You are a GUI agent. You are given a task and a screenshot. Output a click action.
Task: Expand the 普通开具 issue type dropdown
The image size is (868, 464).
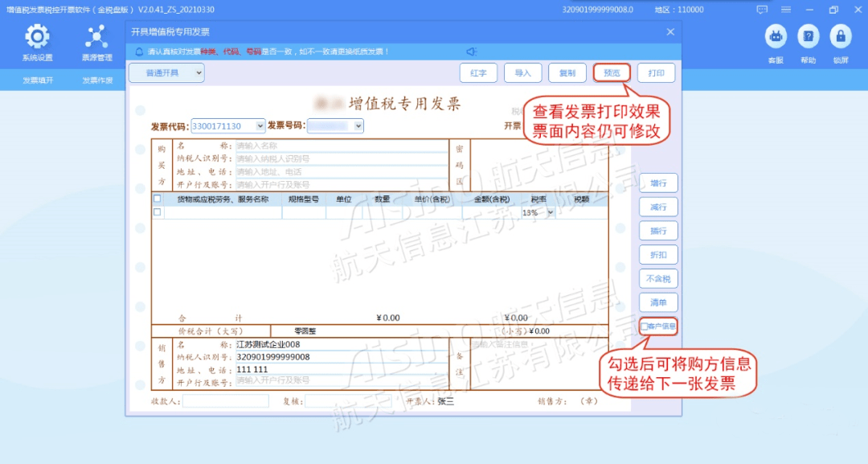(166, 73)
